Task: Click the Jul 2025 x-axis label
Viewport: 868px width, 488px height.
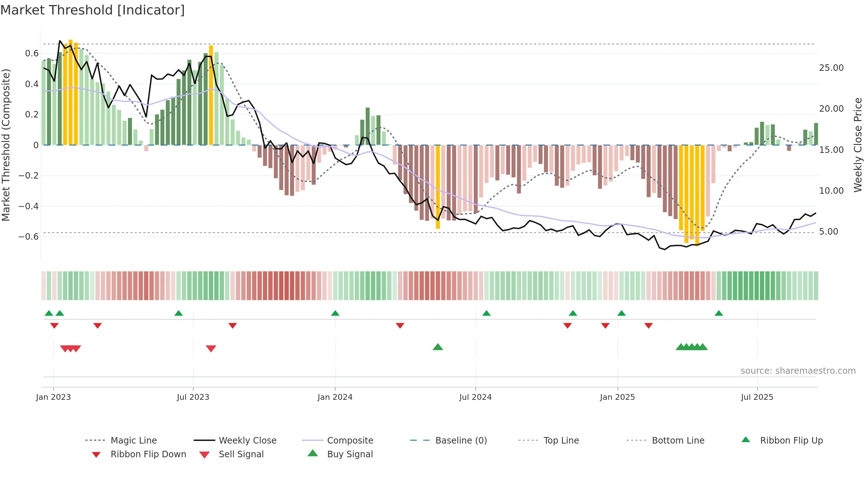Action: 757,397
